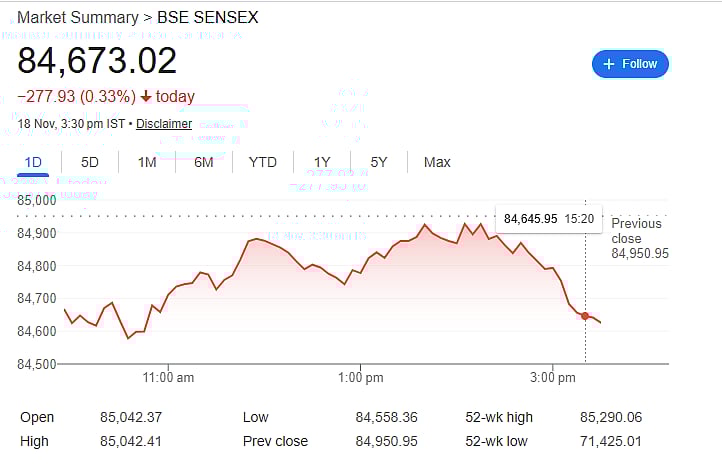
Task: Click the red data point on chart
Action: pyautogui.click(x=585, y=316)
